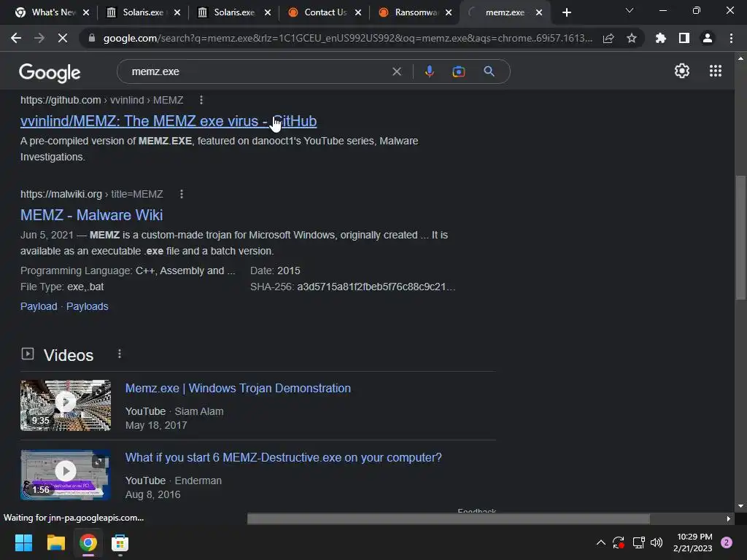Click github.com › vvinlind › MEMZ breadcrumb

pos(102,100)
